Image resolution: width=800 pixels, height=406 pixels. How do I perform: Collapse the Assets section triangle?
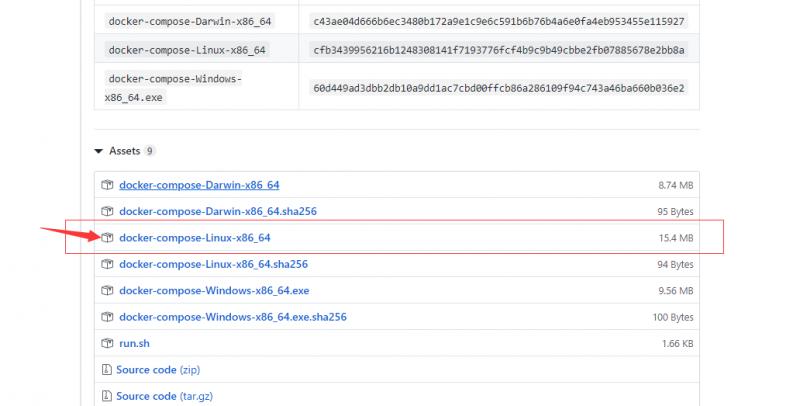coord(98,151)
